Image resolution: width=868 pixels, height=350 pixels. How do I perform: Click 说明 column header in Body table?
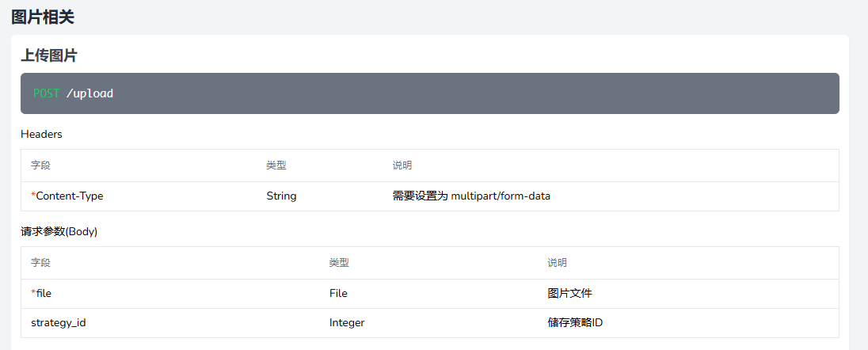click(x=557, y=263)
